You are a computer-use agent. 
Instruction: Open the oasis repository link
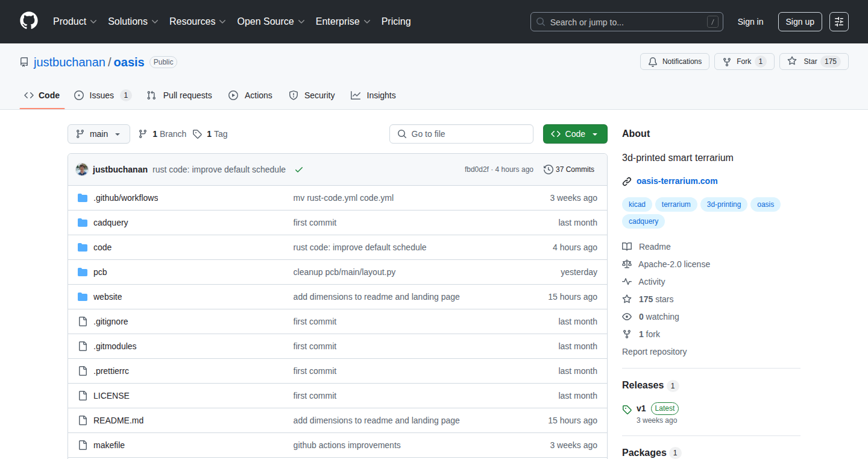(x=129, y=62)
